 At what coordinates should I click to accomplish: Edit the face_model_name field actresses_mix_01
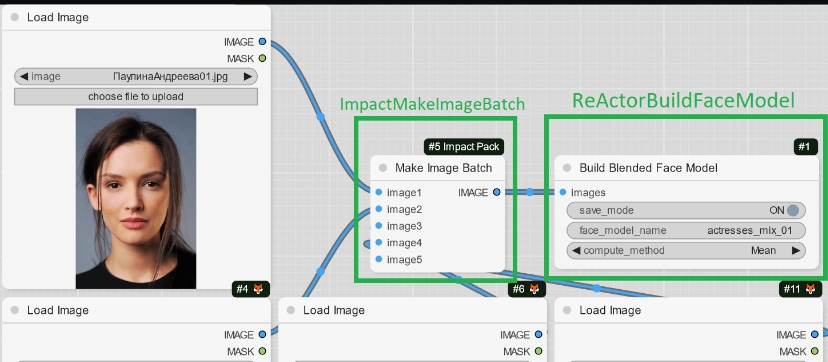coord(686,231)
